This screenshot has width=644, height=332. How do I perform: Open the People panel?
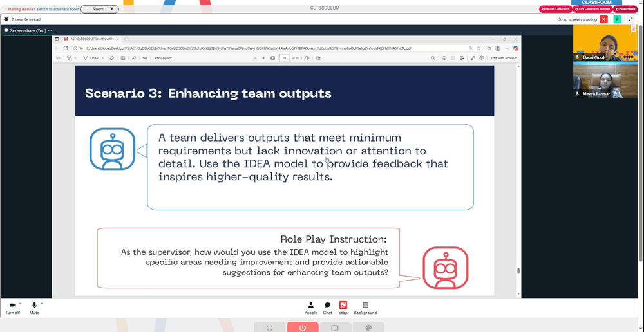coord(311,308)
